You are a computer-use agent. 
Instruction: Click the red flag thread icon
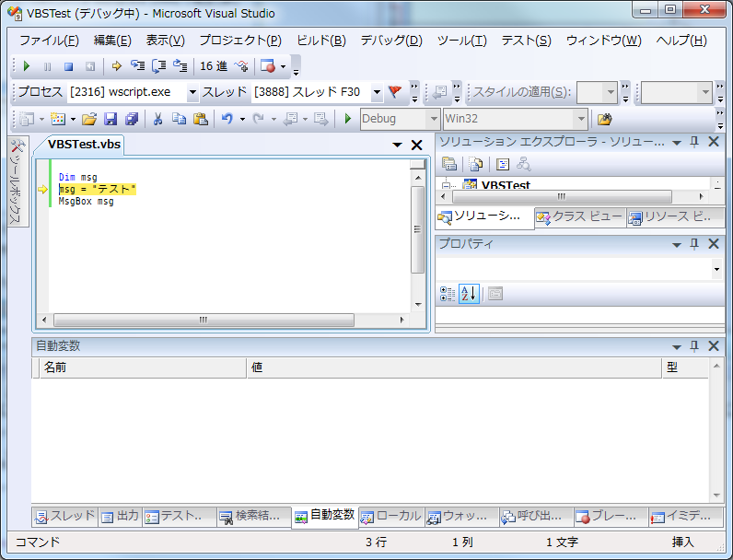click(x=395, y=91)
